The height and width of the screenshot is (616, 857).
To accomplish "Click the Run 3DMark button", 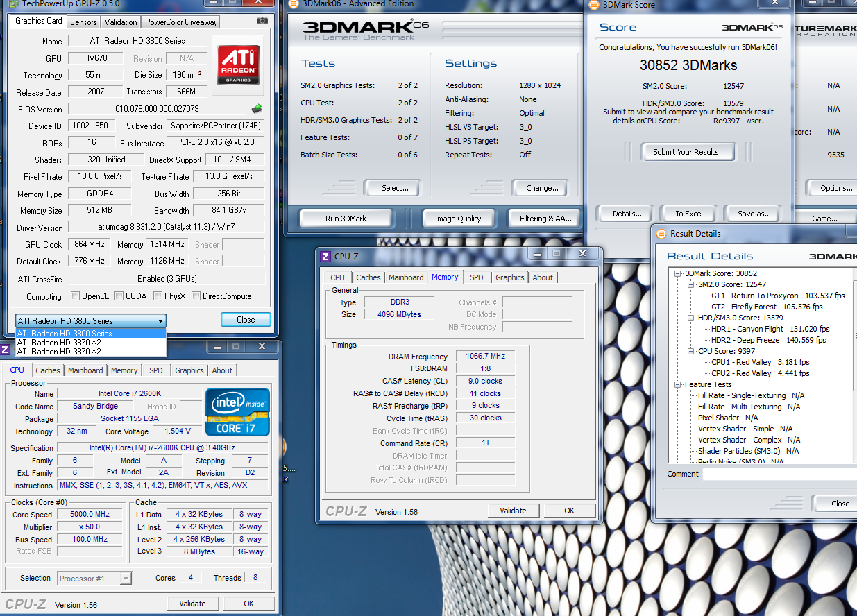I will (x=346, y=219).
